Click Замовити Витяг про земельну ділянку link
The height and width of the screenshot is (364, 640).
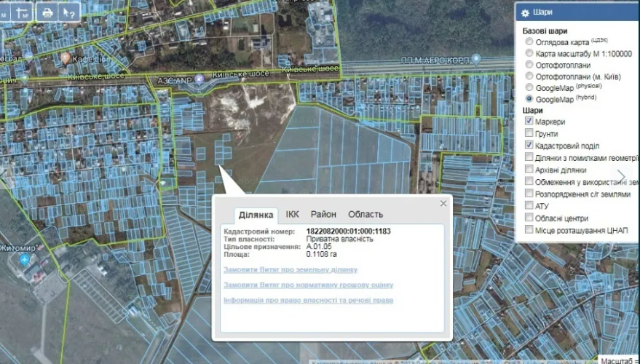tap(291, 270)
